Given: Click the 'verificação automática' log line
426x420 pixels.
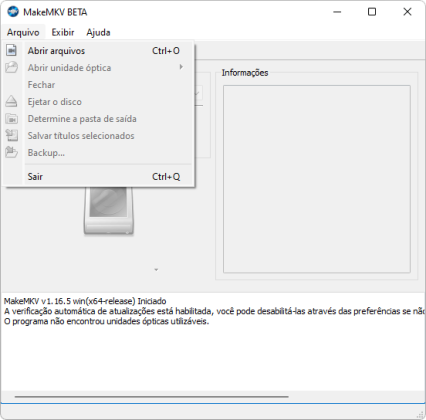Looking at the screenshot, I should tap(214, 311).
